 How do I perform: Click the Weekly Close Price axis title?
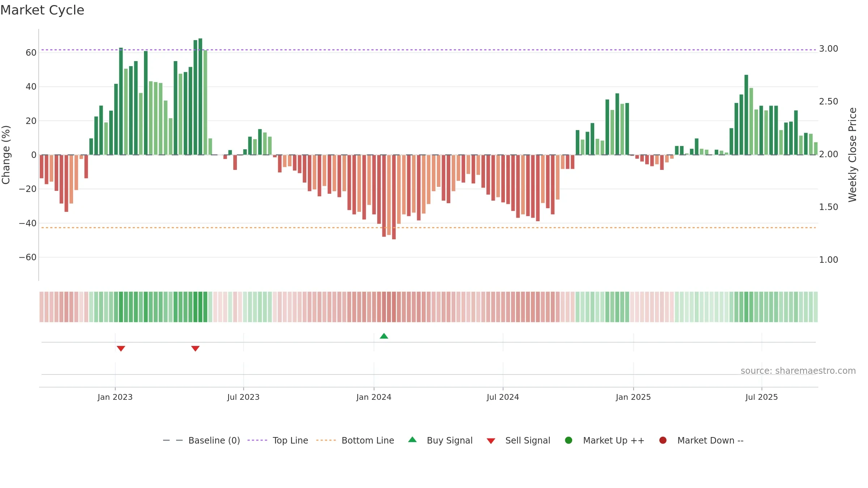tap(852, 155)
